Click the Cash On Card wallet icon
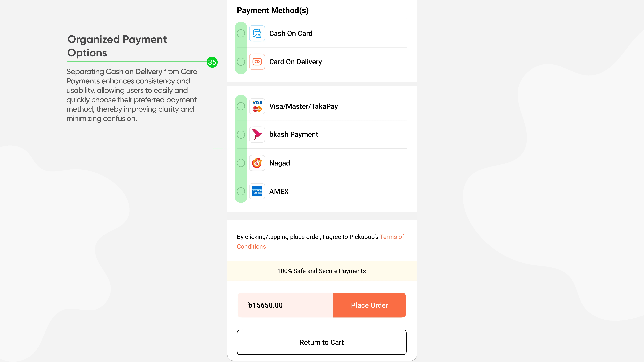The image size is (644, 362). (257, 33)
